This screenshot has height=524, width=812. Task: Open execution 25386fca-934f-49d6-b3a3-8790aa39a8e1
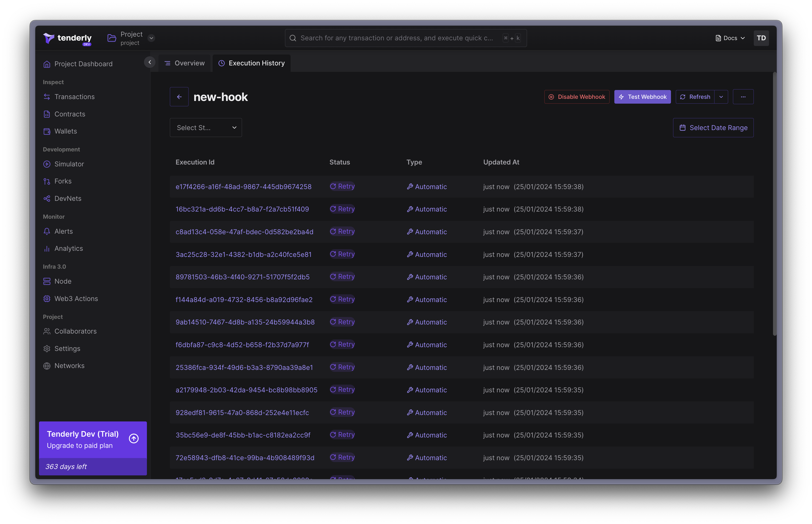(244, 367)
